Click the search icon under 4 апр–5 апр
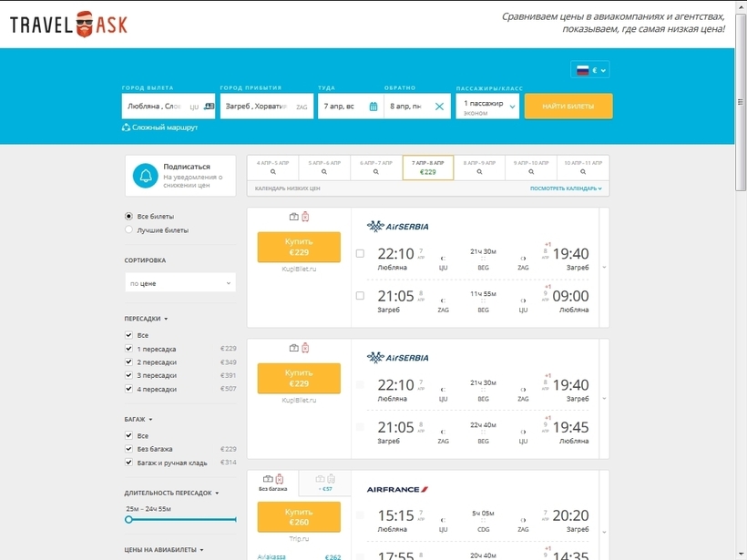This screenshot has height=560, width=747. click(273, 172)
